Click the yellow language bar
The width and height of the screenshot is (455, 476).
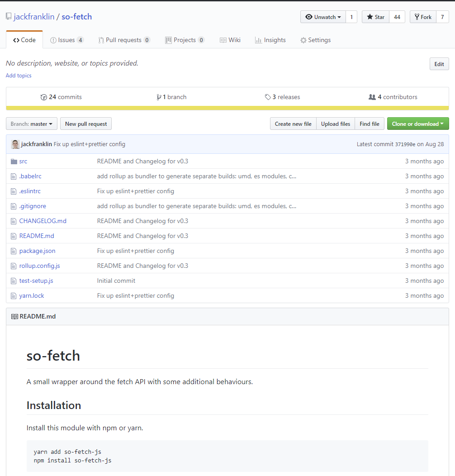pos(227,108)
